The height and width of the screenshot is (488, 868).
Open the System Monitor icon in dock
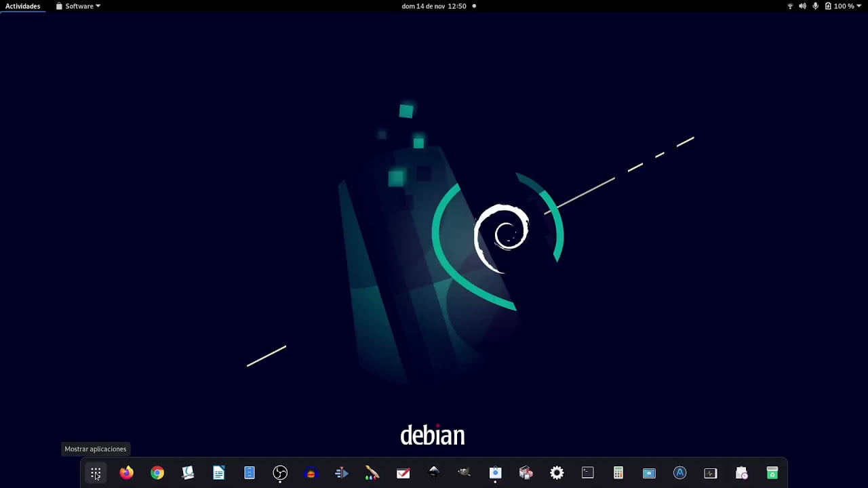pos(711,473)
